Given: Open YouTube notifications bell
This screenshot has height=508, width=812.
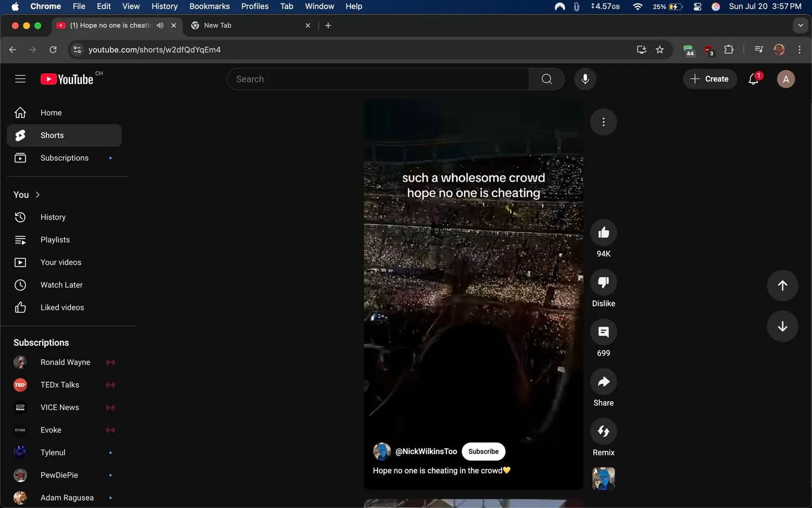Looking at the screenshot, I should [x=754, y=79].
